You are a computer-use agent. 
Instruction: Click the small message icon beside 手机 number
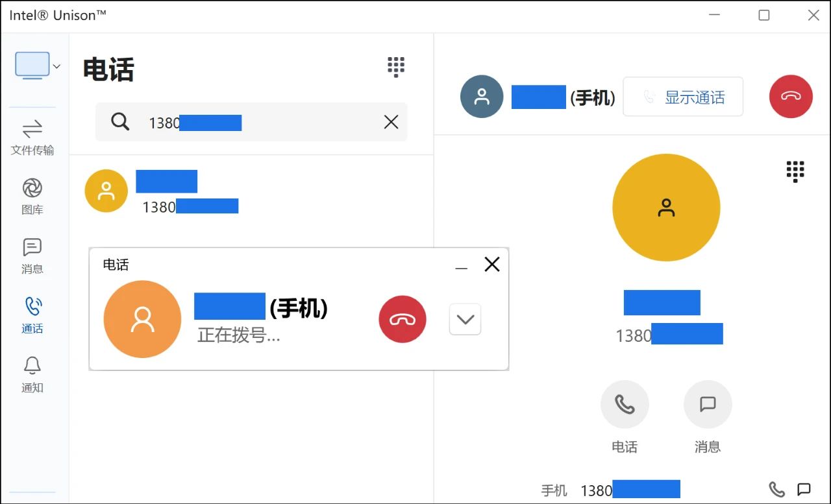click(804, 489)
